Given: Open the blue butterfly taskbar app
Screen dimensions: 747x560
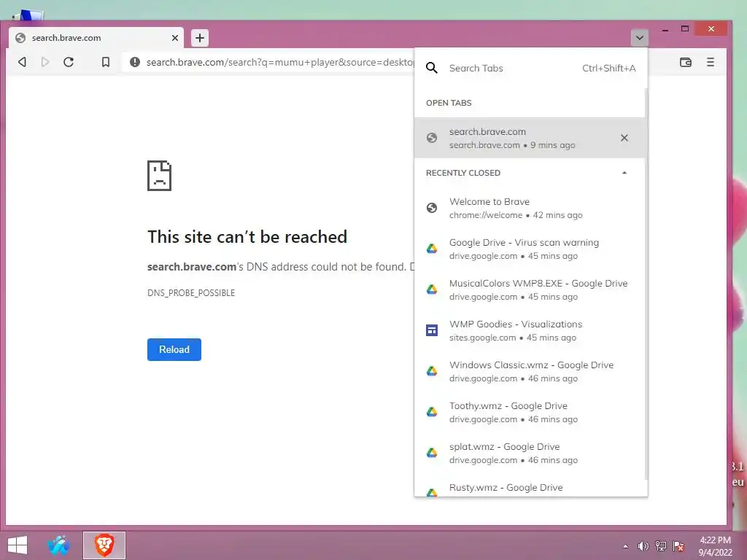Looking at the screenshot, I should point(58,545).
